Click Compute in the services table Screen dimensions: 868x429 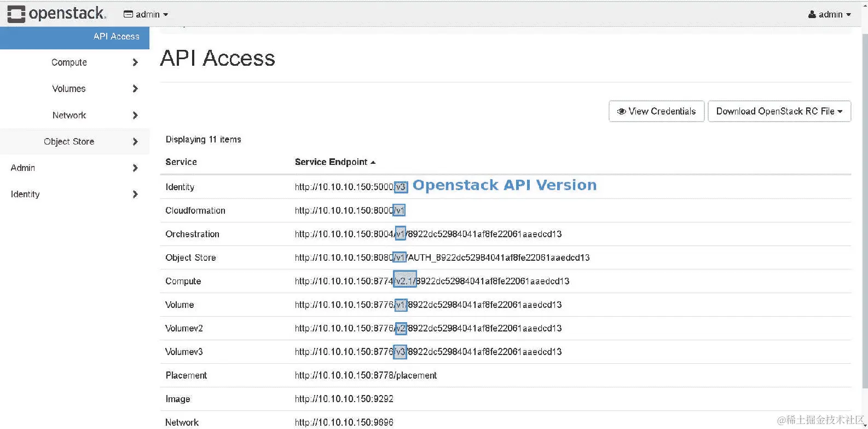tap(183, 281)
